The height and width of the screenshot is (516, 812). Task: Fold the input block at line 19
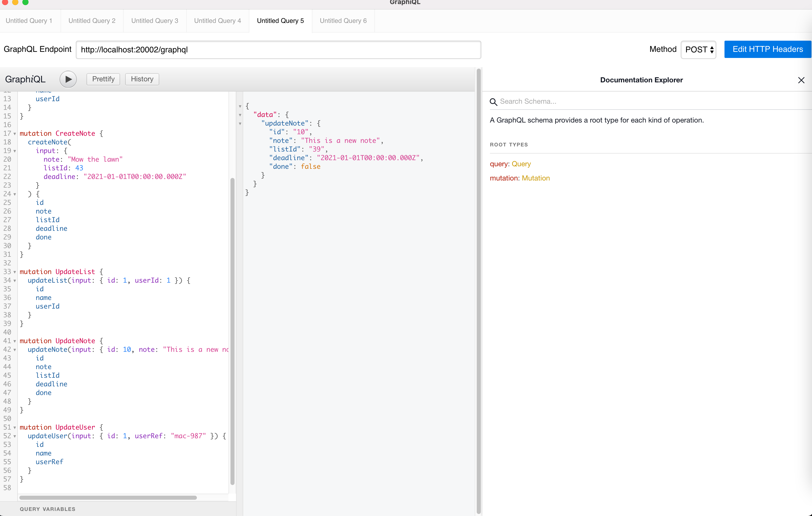pyautogui.click(x=15, y=151)
